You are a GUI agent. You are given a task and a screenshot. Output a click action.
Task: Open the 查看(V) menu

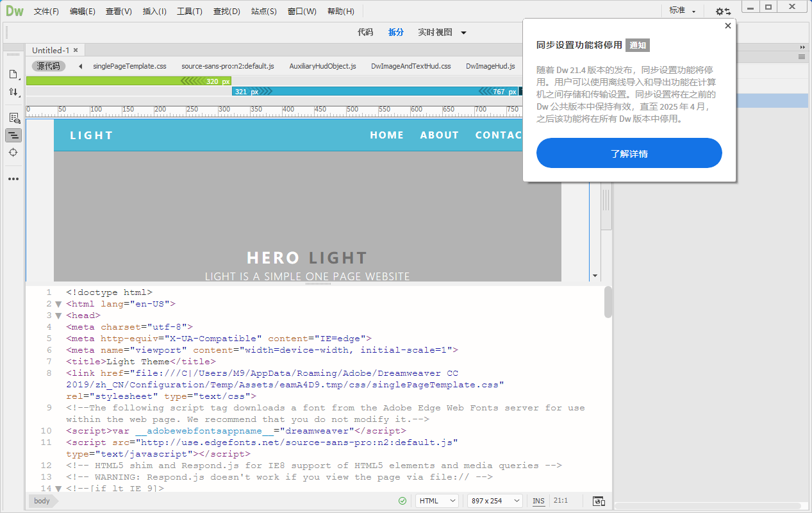[119, 12]
